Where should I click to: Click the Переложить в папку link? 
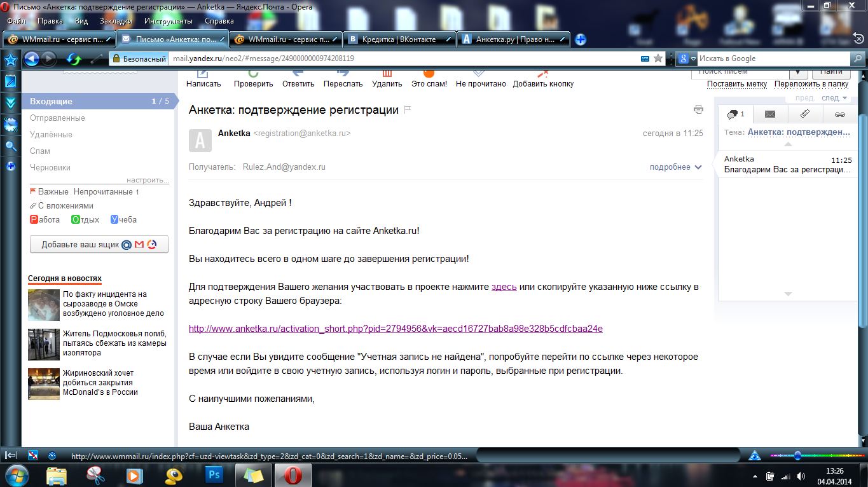tap(811, 84)
